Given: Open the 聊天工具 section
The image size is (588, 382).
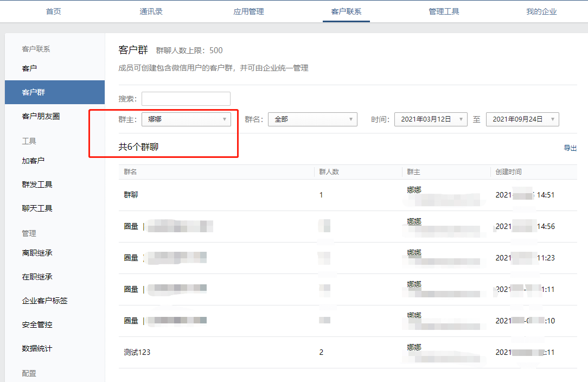Looking at the screenshot, I should [37, 208].
